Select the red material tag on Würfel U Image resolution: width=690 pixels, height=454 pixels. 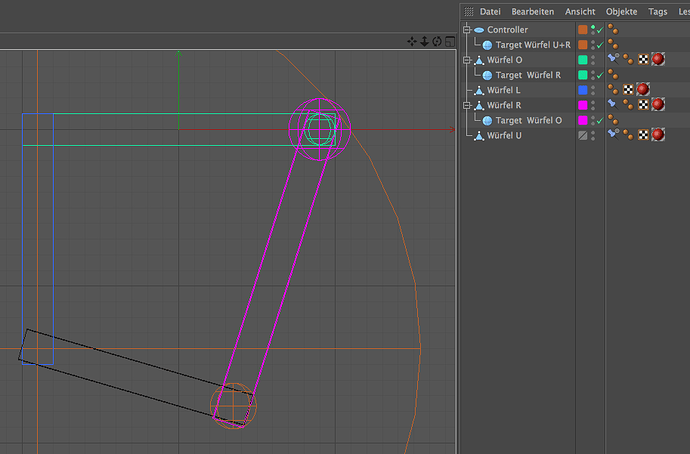tap(658, 135)
